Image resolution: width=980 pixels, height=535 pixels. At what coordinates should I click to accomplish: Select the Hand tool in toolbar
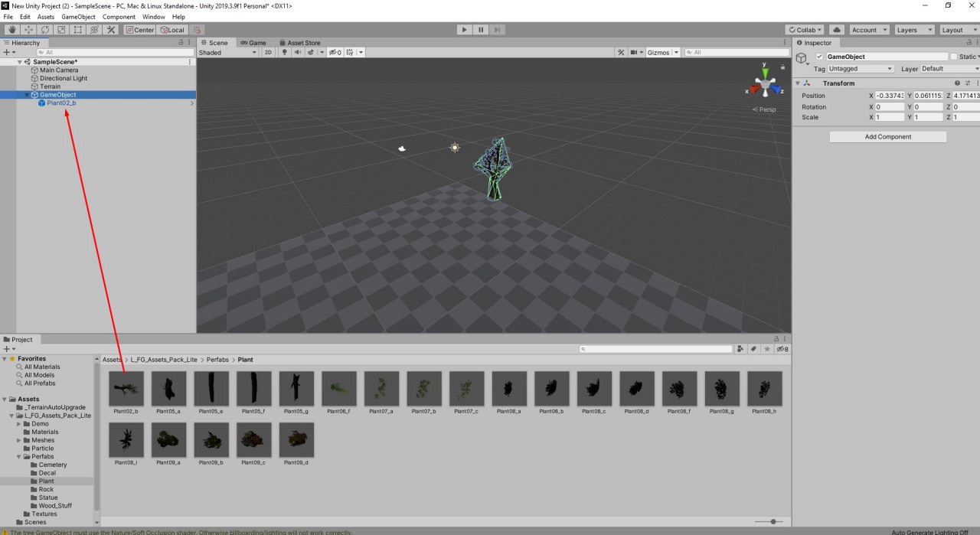click(11, 30)
